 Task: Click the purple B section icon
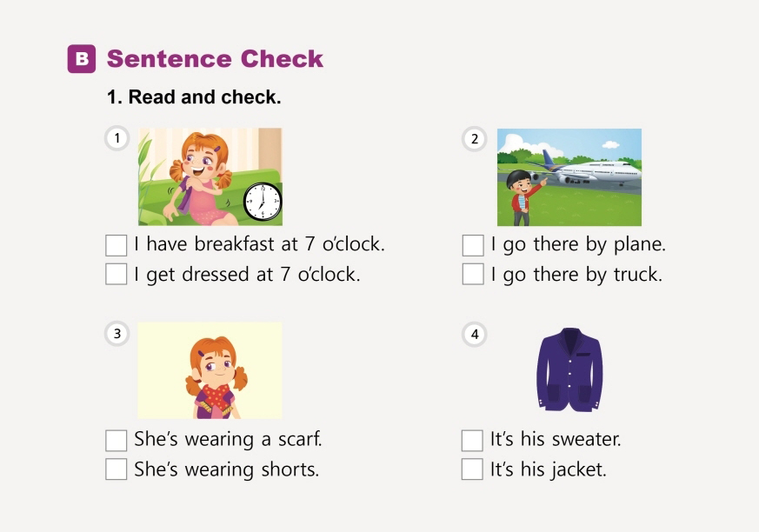click(x=82, y=59)
